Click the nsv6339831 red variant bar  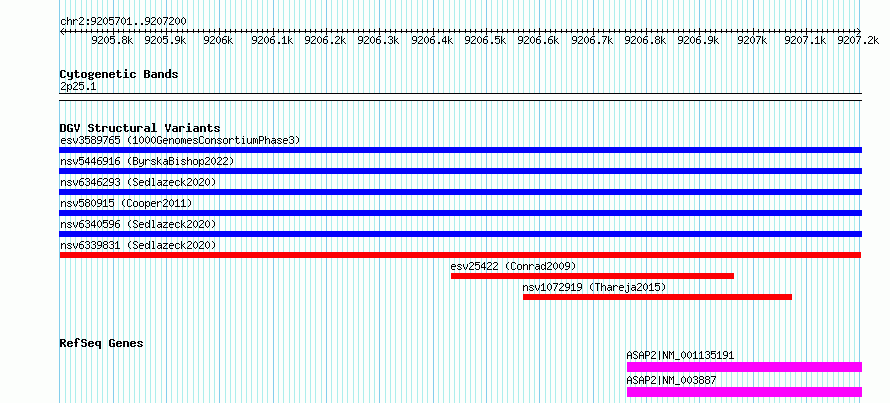point(461,255)
